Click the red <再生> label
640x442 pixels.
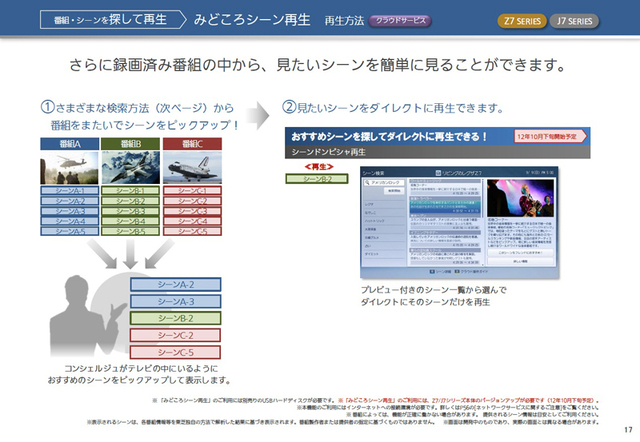coord(319,167)
